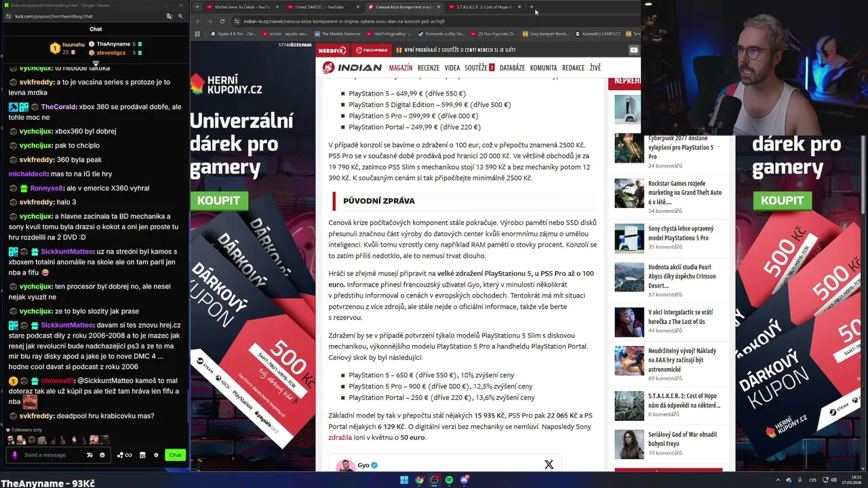The height and width of the screenshot is (488, 868).
Task: Open Discord from the taskbar
Action: (465, 480)
